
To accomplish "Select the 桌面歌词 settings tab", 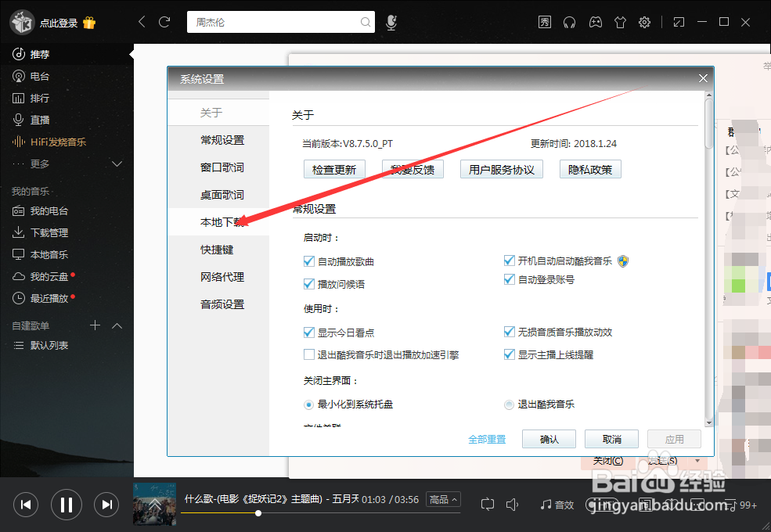I will (218, 196).
